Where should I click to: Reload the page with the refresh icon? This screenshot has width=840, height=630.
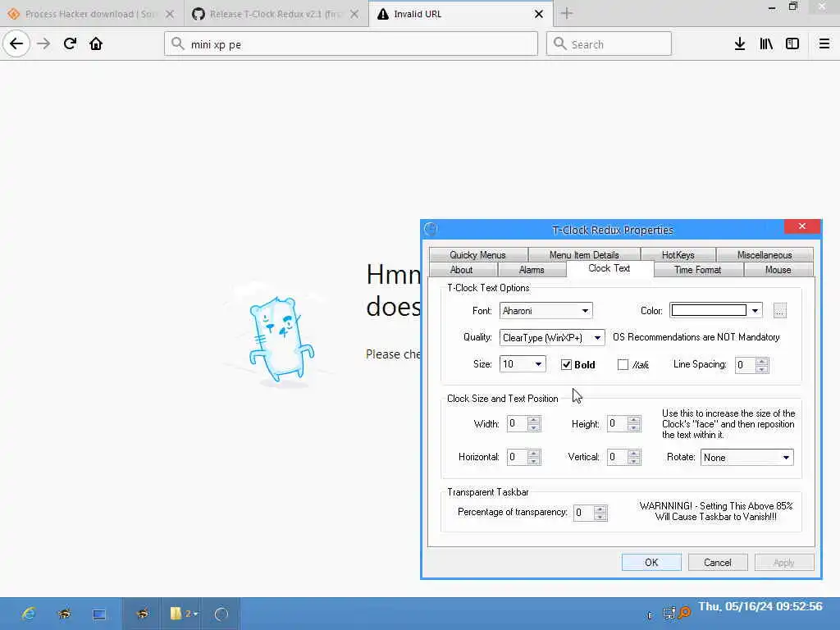pos(70,44)
